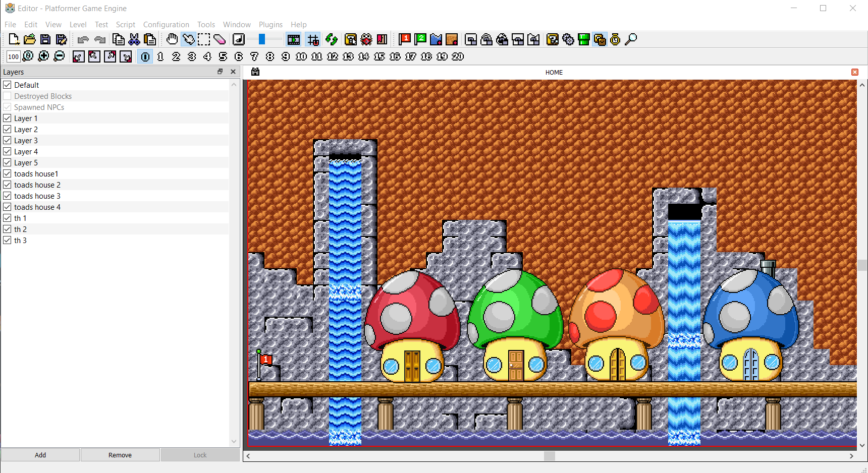Set player 2 start with green flag
The width and height of the screenshot is (868, 473).
tap(420, 39)
